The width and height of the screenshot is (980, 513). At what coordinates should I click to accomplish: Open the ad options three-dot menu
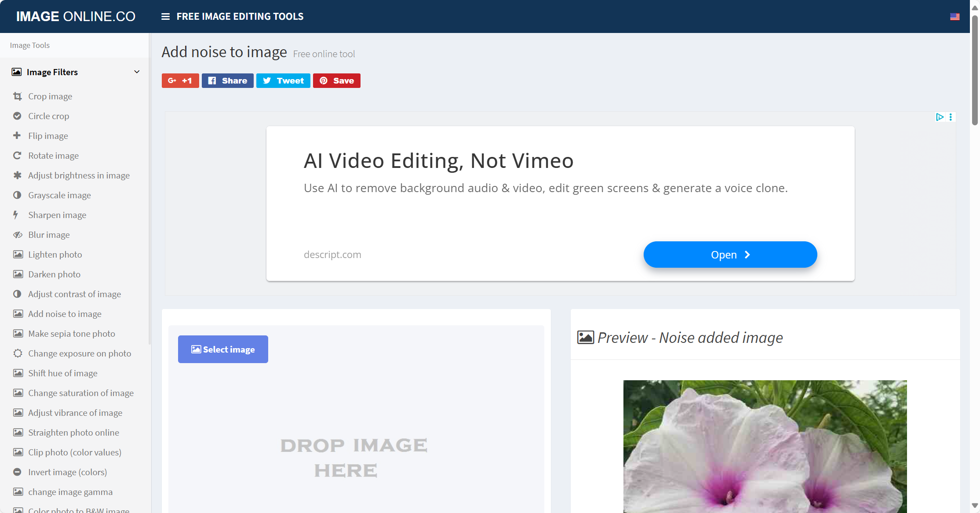951,117
